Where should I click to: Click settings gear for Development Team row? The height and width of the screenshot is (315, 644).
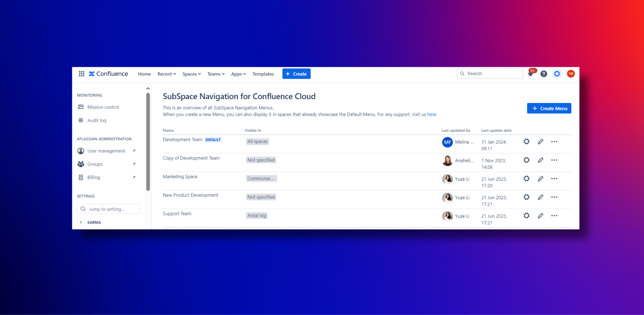pyautogui.click(x=526, y=142)
